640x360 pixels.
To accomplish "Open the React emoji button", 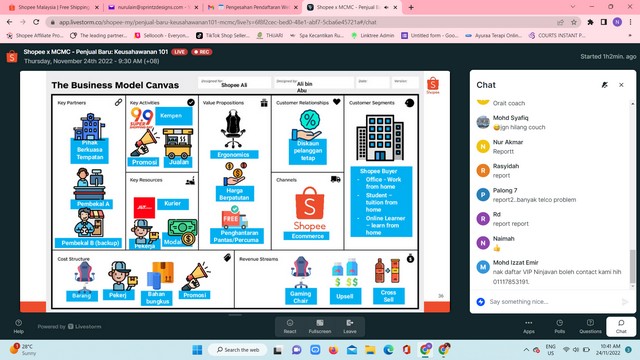I will pyautogui.click(x=290, y=327).
